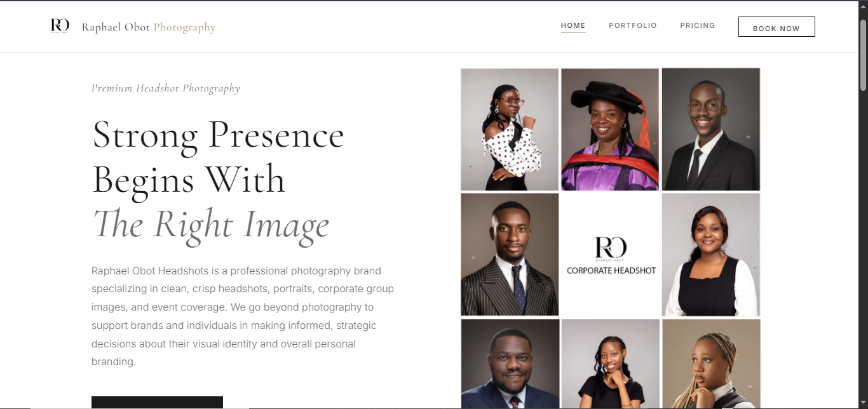Open the pinstripe suit man headshot

click(510, 255)
